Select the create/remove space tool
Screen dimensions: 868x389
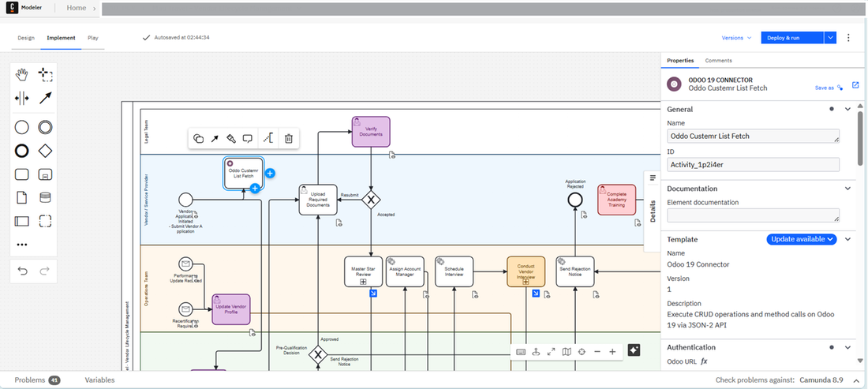click(21, 99)
